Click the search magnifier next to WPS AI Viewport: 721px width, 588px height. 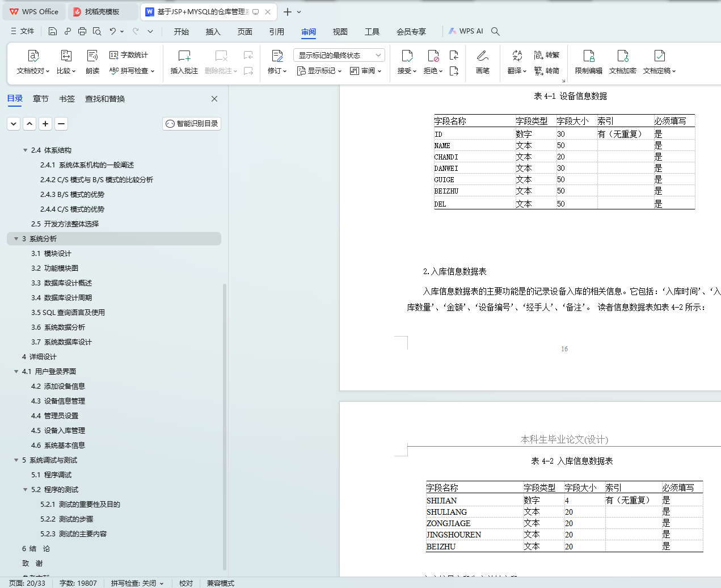tap(495, 31)
